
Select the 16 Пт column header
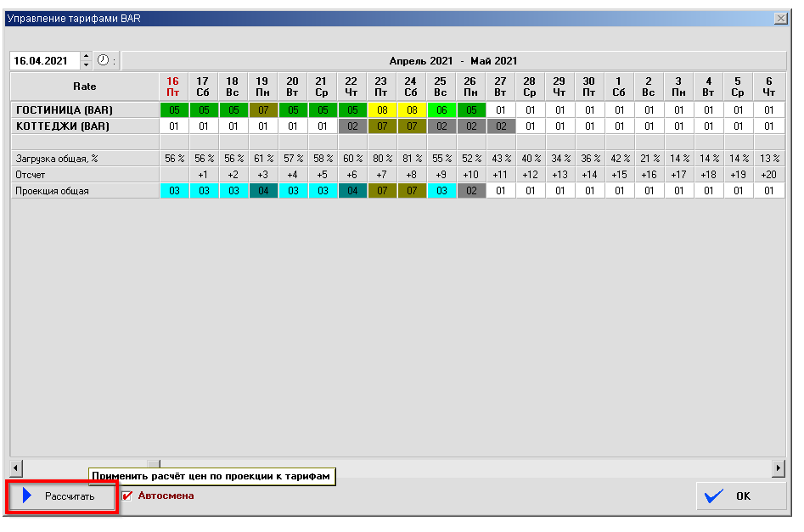[173, 86]
